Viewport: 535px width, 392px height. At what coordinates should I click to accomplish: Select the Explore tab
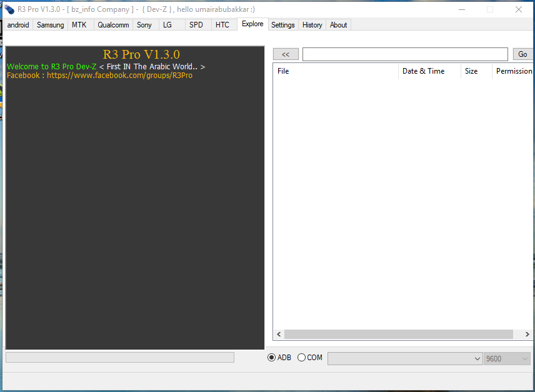[252, 24]
